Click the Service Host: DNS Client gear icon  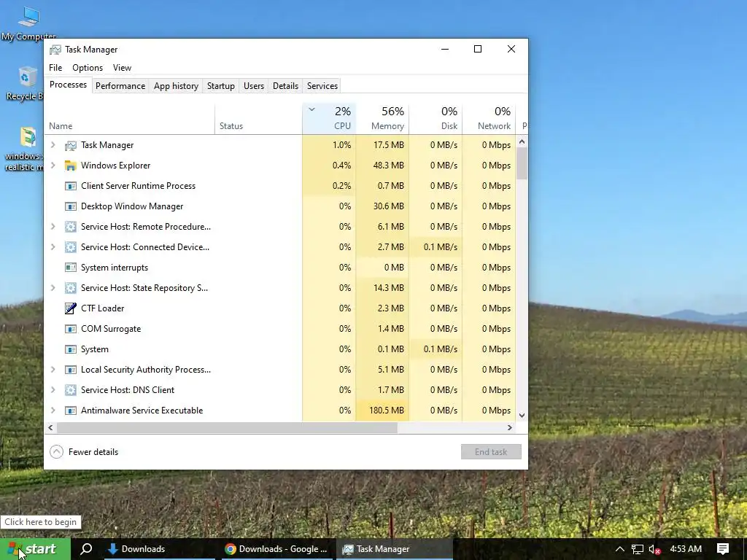71,390
